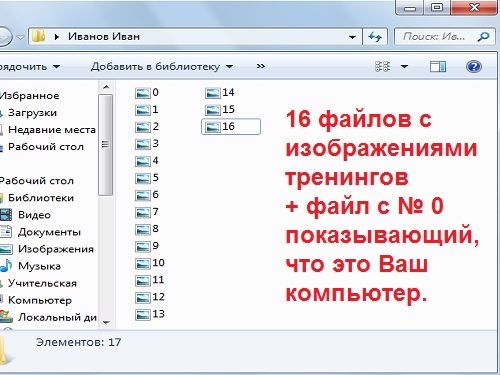Expand the path arrow before Иванов Иван
Image resolution: width=500 pixels, height=375 pixels.
[57, 36]
